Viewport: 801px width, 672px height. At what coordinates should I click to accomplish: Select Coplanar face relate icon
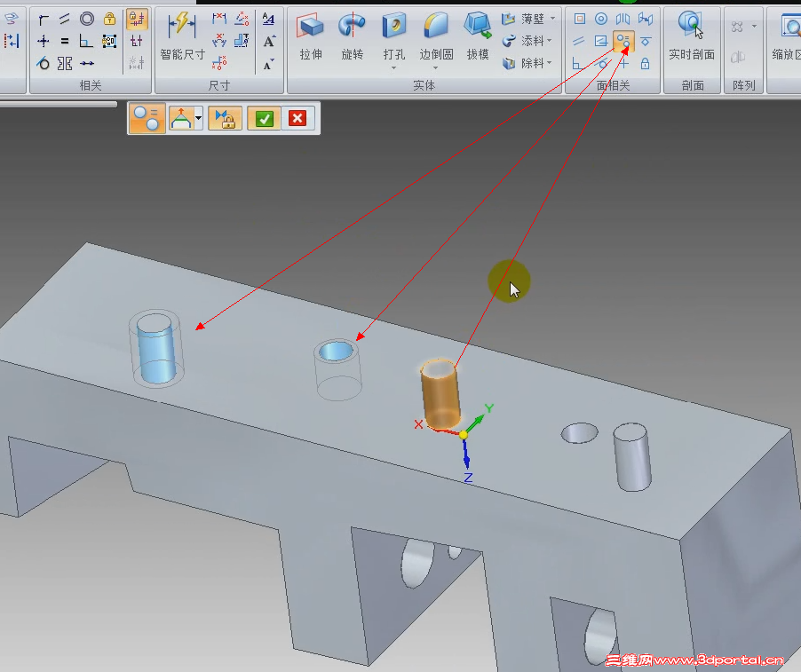click(x=579, y=20)
